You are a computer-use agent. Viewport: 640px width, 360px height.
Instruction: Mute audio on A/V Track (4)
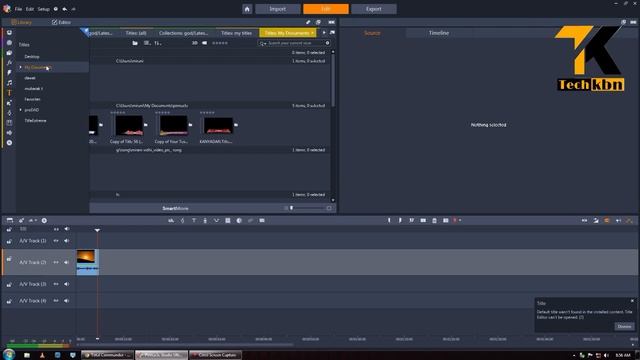coord(67,301)
